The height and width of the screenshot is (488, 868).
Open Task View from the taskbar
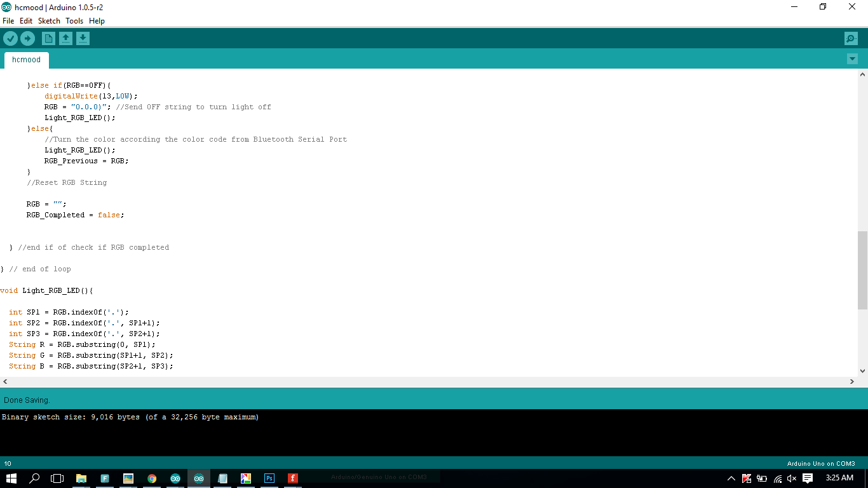[57, 478]
